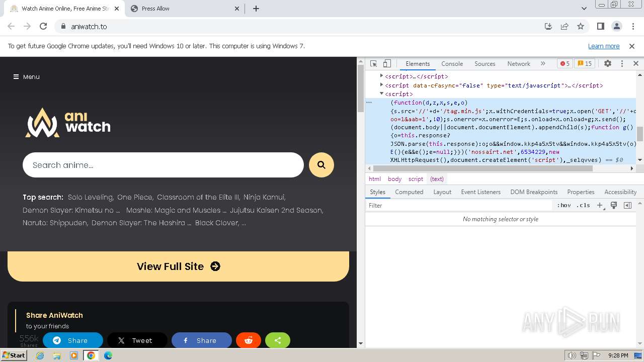Screen dimensions: 644x362
Task: Switch to the Network tab
Action: pyautogui.click(x=519, y=64)
